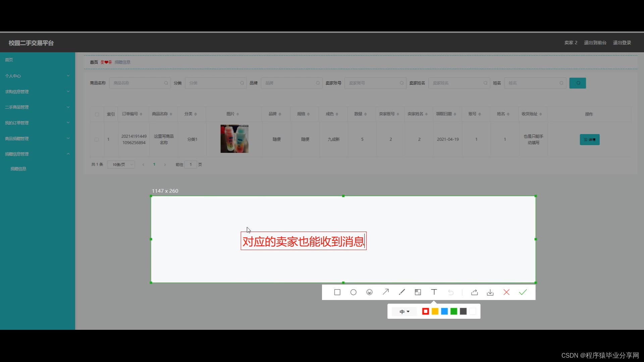Expand the 个人中心 sidebar menu
Image resolution: width=644 pixels, height=362 pixels.
[37, 76]
